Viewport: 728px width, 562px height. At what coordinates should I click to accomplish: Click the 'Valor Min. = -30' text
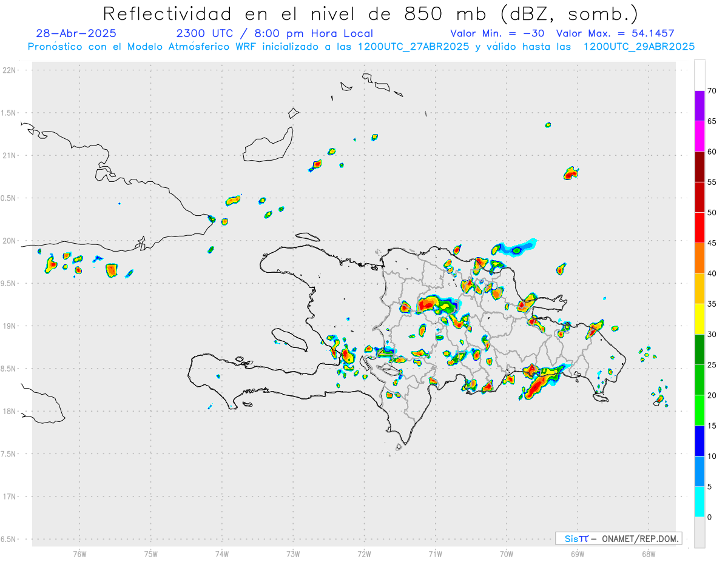pos(497,34)
